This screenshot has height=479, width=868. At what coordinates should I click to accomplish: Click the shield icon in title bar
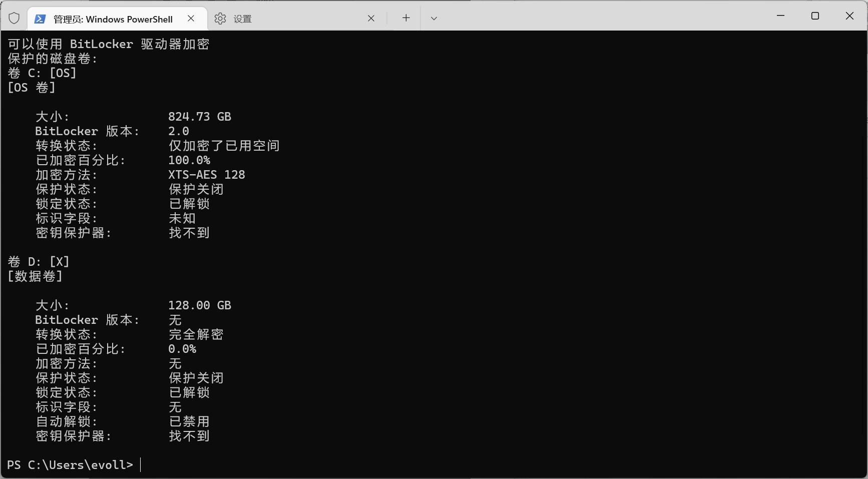coord(14,19)
